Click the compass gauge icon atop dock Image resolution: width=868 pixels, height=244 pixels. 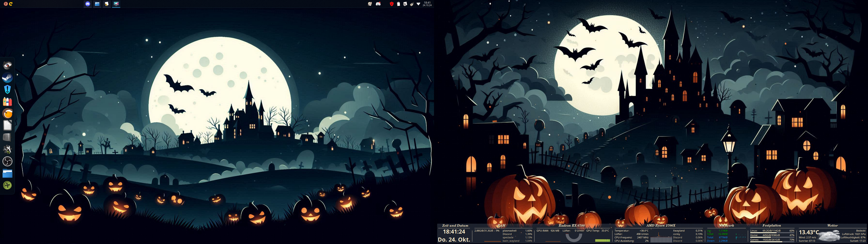point(7,65)
